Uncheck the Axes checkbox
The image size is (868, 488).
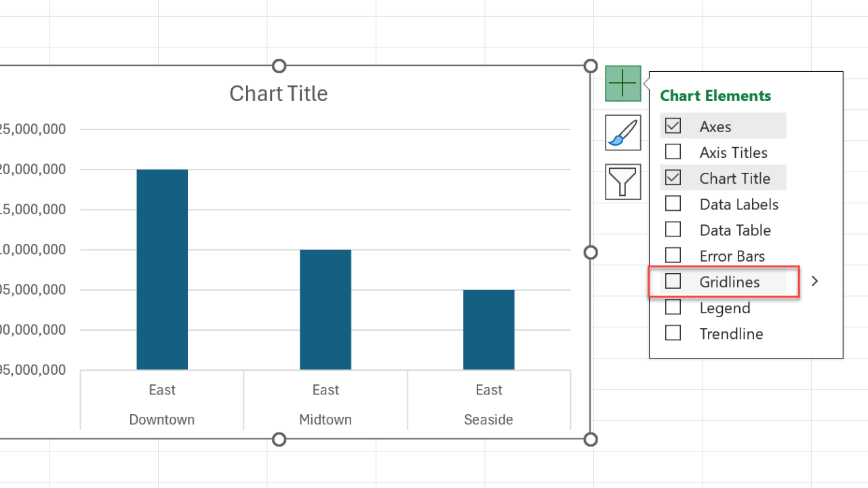(673, 126)
